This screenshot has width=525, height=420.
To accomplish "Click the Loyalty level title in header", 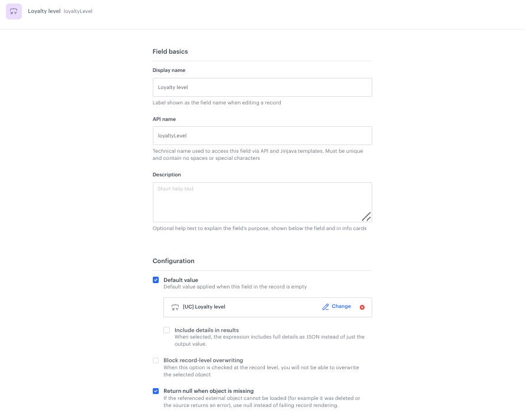I will point(44,11).
